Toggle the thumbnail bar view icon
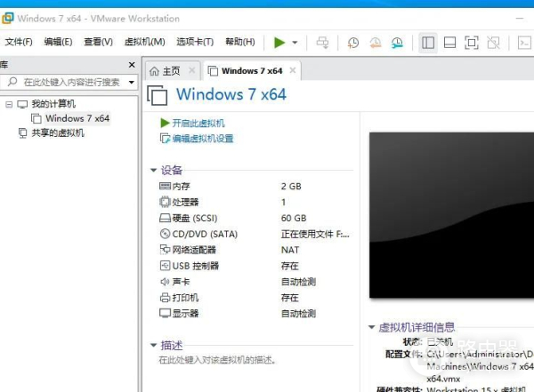This screenshot has height=392, width=534. click(x=449, y=43)
